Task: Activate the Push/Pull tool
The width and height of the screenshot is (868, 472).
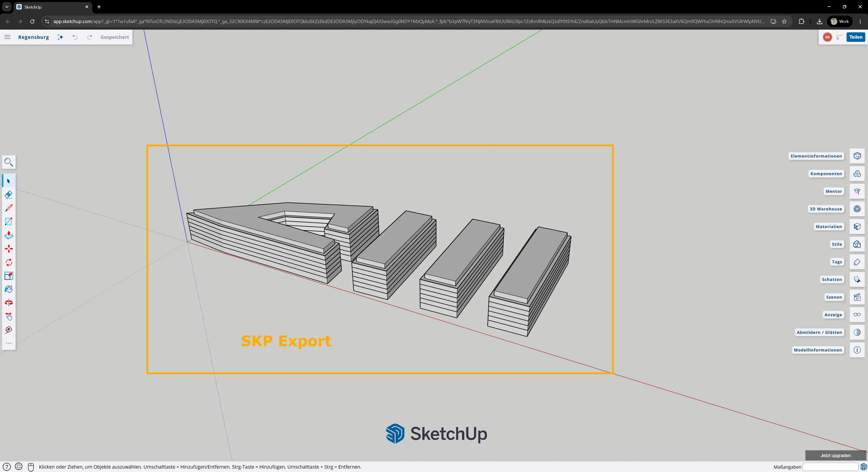Action: pos(9,235)
